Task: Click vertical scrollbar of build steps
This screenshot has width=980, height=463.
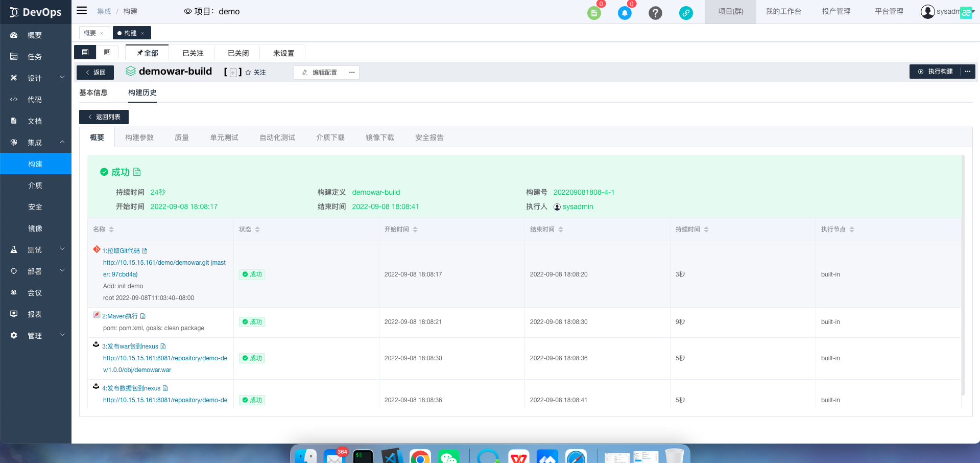Action: coord(963,276)
